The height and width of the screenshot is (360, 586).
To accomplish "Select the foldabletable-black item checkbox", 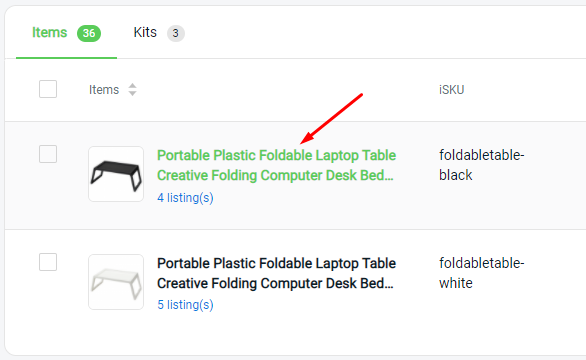I will tap(48, 154).
